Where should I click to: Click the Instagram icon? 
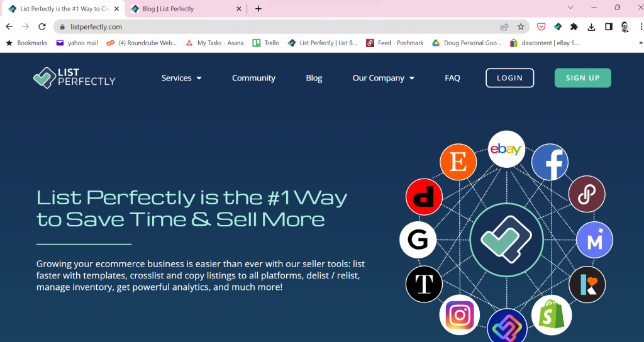pyautogui.click(x=459, y=315)
